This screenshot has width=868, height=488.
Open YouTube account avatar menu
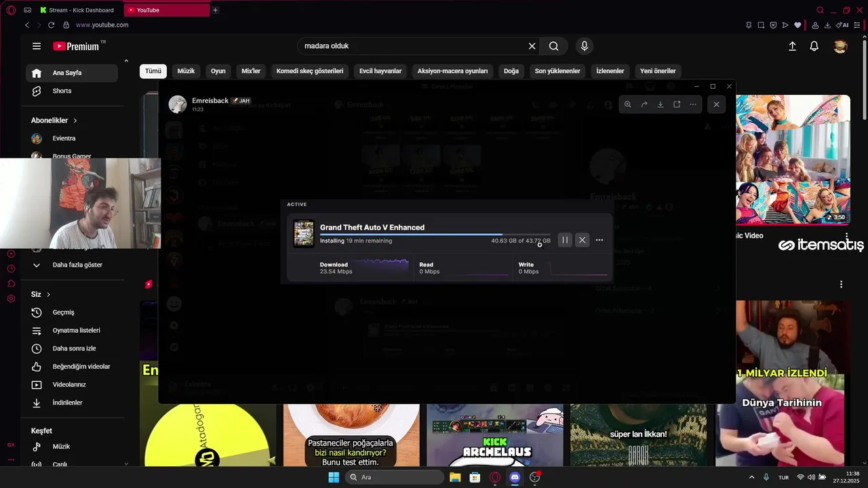click(840, 46)
